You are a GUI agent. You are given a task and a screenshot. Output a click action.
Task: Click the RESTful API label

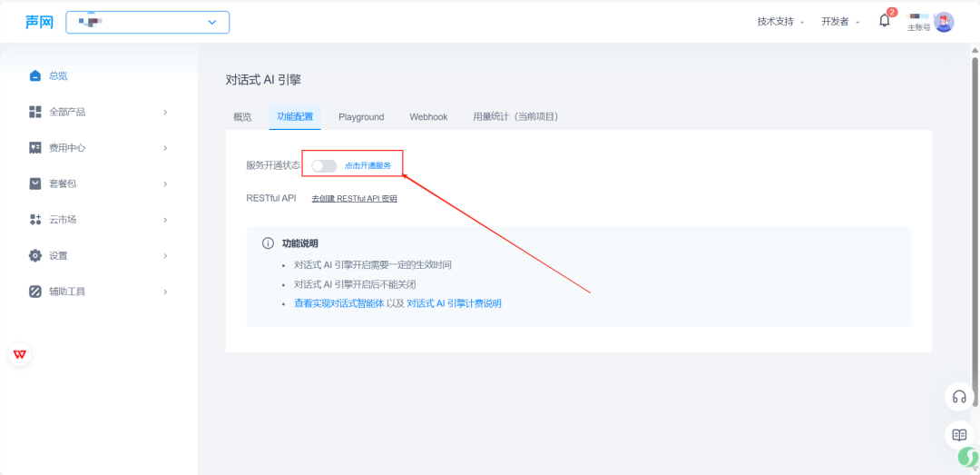(x=271, y=198)
